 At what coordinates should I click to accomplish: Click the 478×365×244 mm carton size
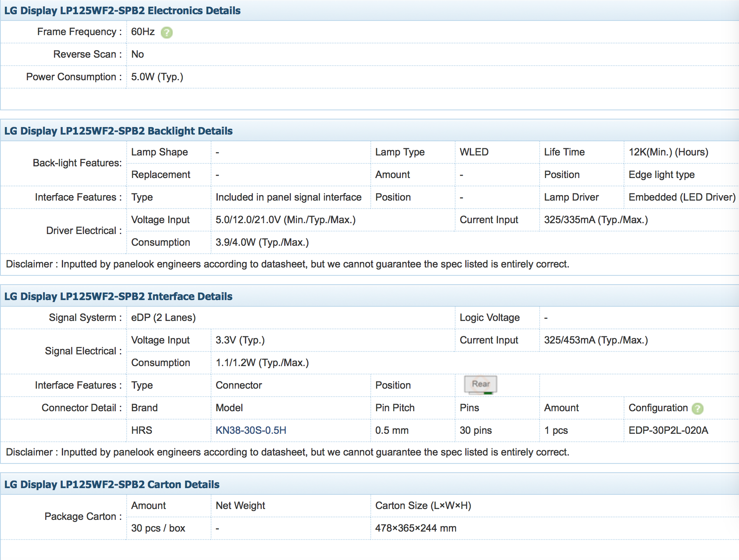point(415,528)
